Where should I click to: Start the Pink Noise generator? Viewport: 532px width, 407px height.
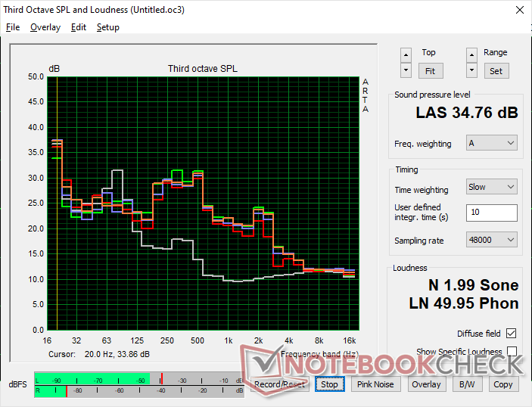[375, 384]
